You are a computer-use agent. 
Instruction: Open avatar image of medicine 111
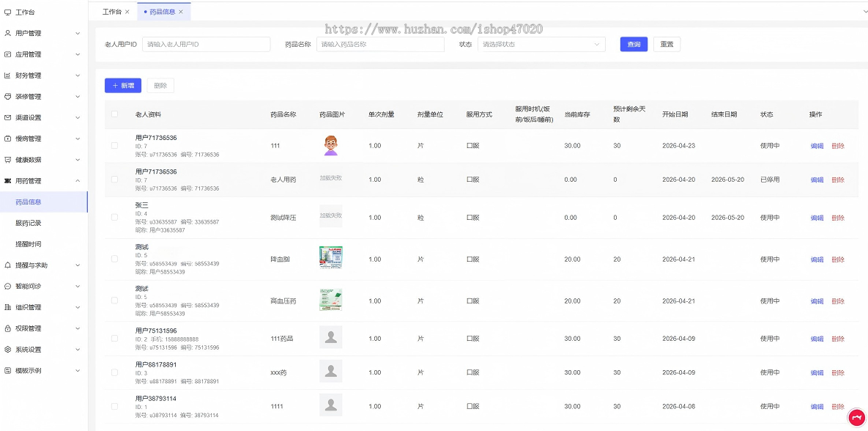(330, 146)
